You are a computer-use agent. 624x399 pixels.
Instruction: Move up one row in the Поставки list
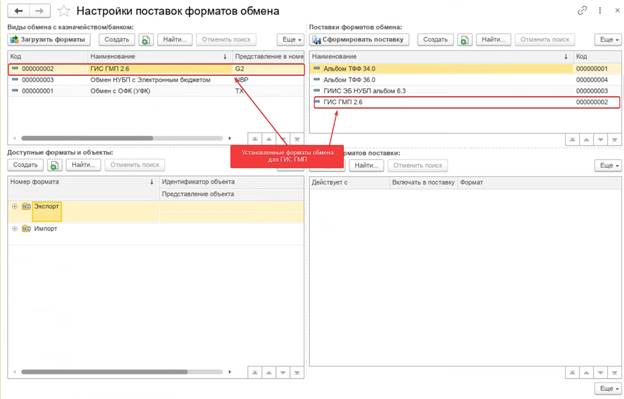click(587, 140)
